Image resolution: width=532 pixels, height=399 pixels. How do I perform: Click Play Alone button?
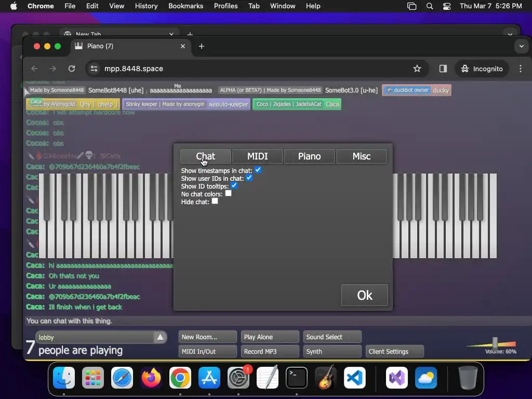pyautogui.click(x=270, y=337)
